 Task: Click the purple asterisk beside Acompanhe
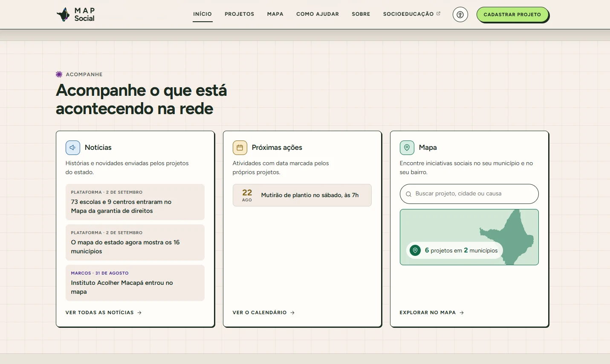59,75
